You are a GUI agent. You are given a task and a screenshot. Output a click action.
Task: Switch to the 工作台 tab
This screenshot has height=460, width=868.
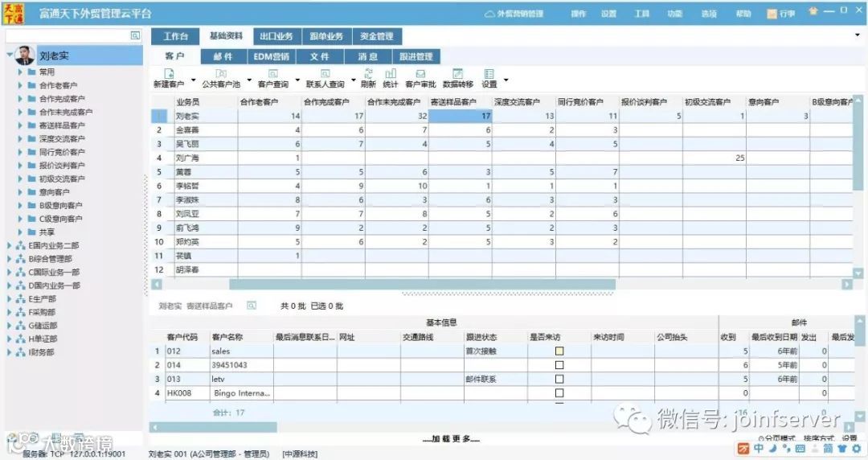[x=175, y=36]
